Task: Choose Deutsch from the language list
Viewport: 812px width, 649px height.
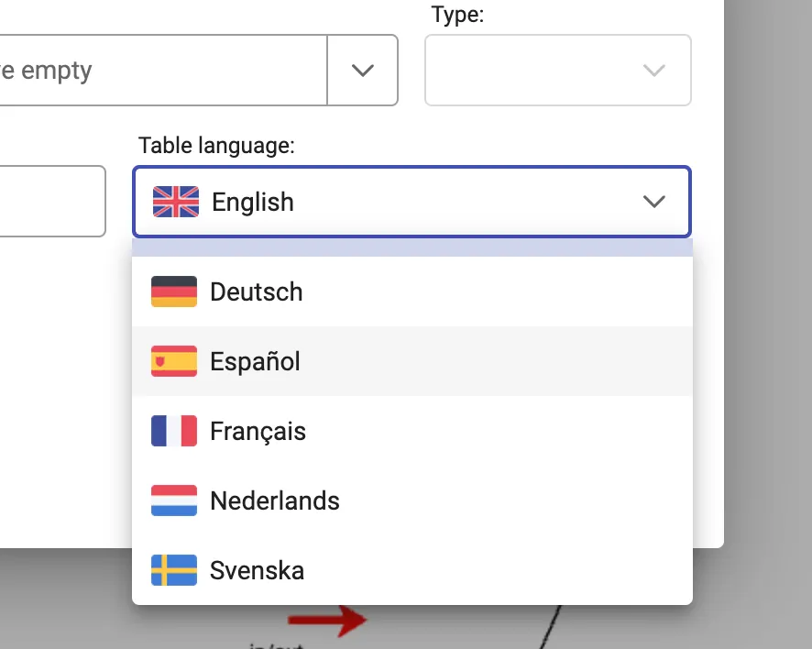Action: coord(256,291)
